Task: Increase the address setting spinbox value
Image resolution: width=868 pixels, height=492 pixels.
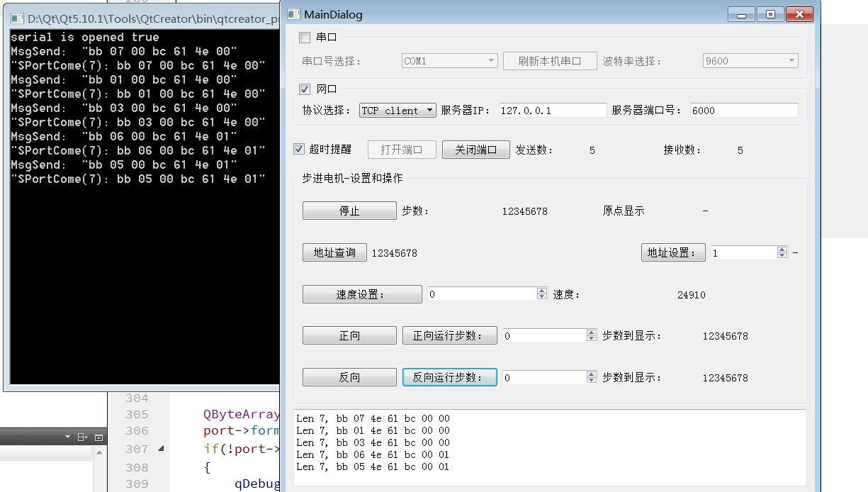Action: 782,249
